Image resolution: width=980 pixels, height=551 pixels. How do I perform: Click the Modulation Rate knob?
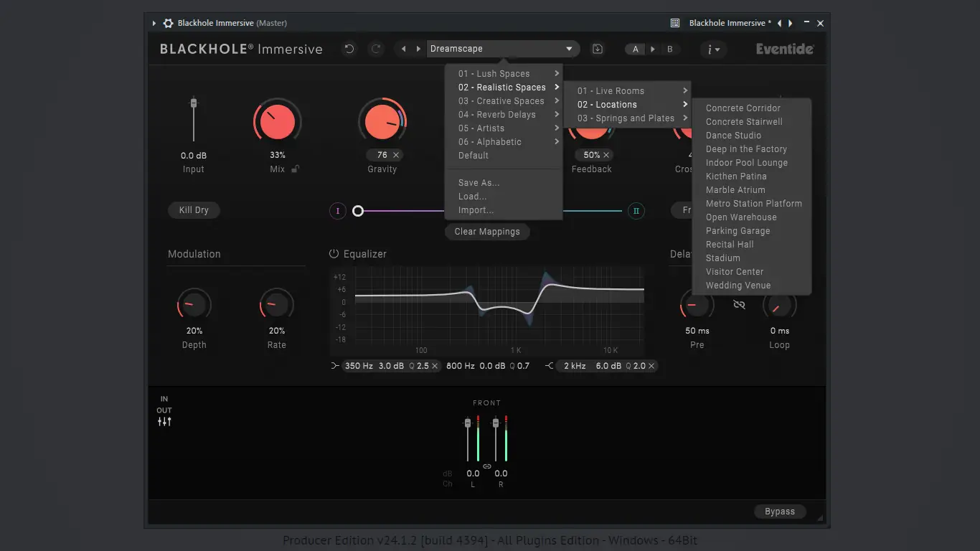[x=277, y=306]
